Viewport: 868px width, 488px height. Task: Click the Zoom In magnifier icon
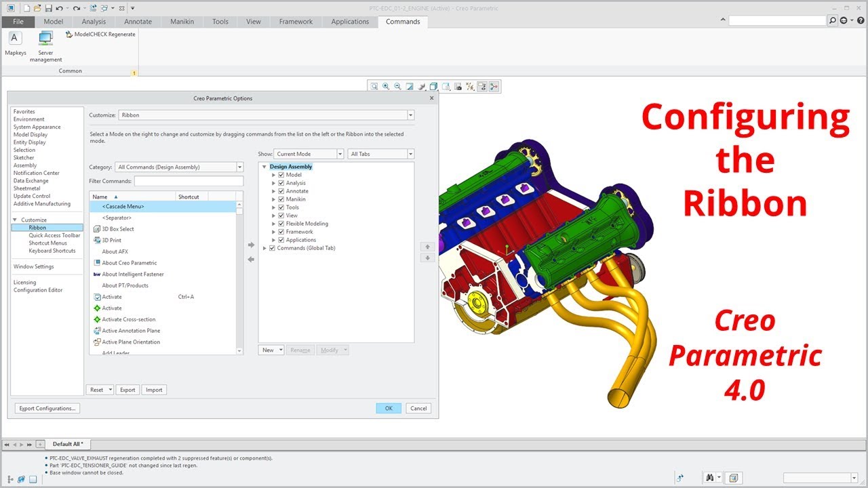386,87
